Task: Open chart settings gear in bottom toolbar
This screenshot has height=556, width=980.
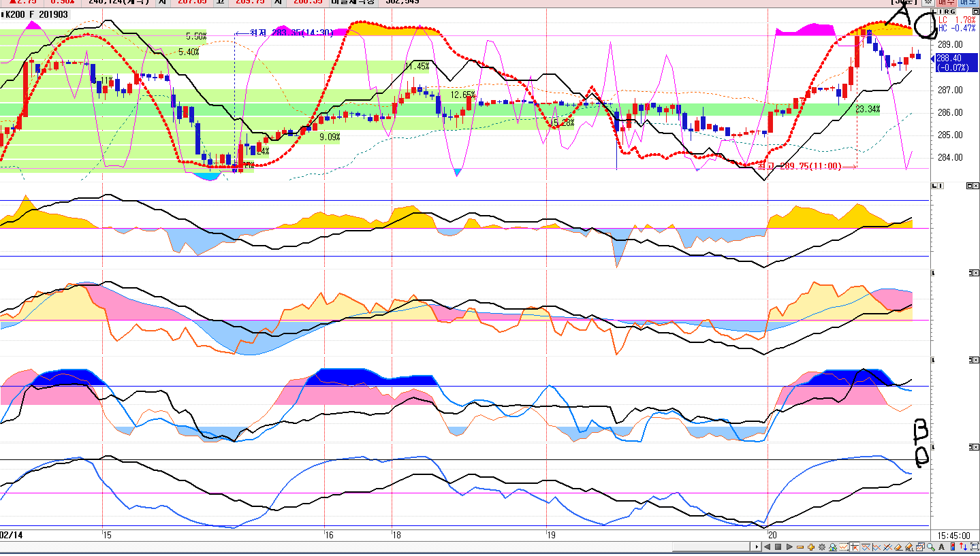Action: [822, 547]
